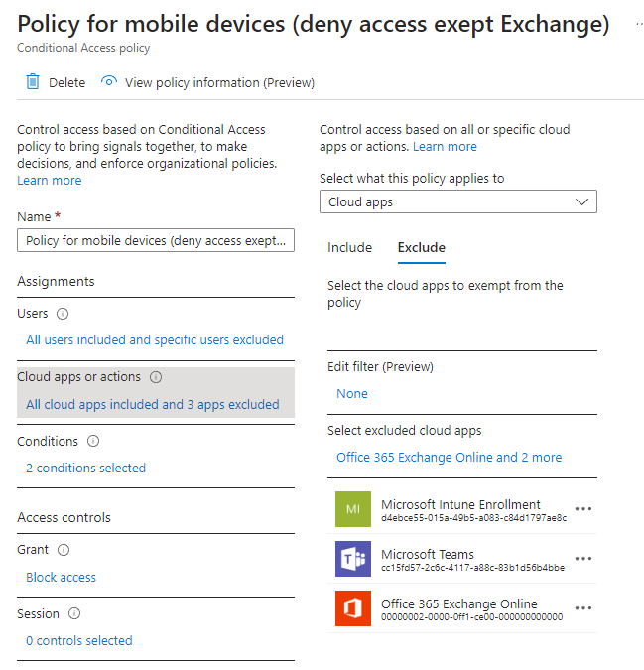Select the Office 365 Exchange Online name text
Screen dimensions: 644x670
[459, 603]
